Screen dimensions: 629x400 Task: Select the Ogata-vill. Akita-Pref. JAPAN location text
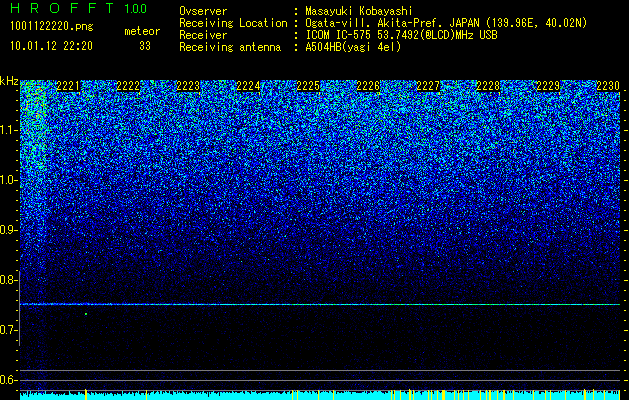pyautogui.click(x=446, y=23)
